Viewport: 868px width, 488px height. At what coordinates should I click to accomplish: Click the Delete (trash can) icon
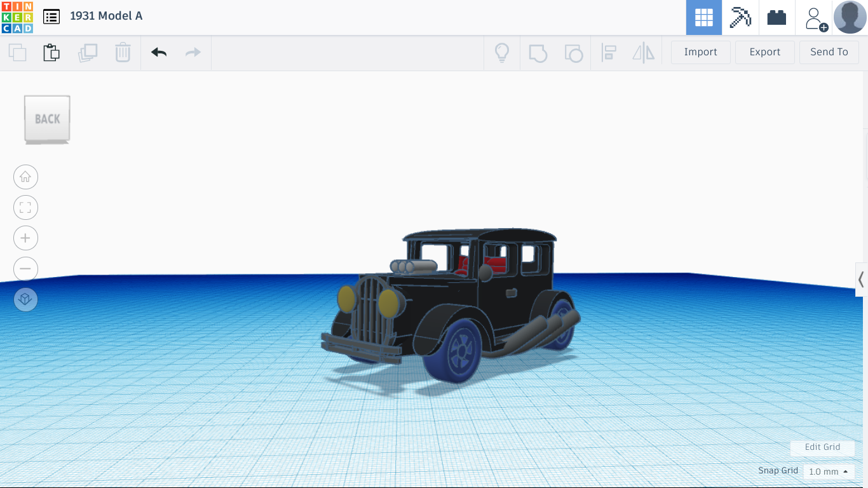point(122,52)
